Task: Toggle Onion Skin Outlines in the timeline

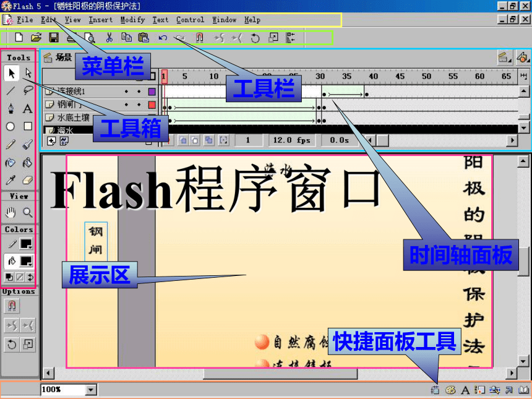Action: pos(195,140)
